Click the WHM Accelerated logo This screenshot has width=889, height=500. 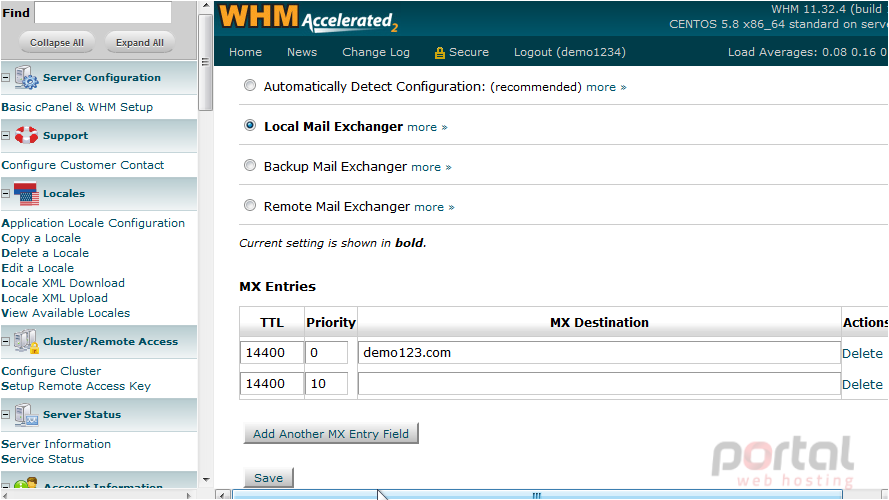click(308, 18)
